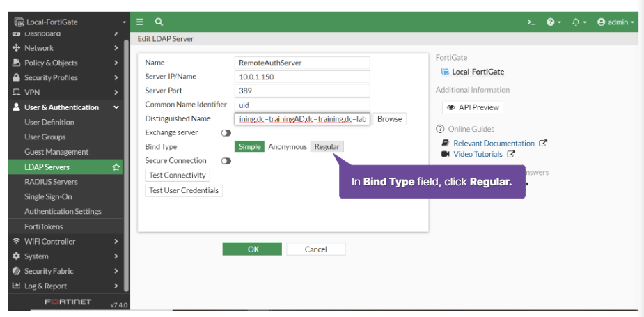
Task: Click Test Connectivity button
Action: point(178,175)
